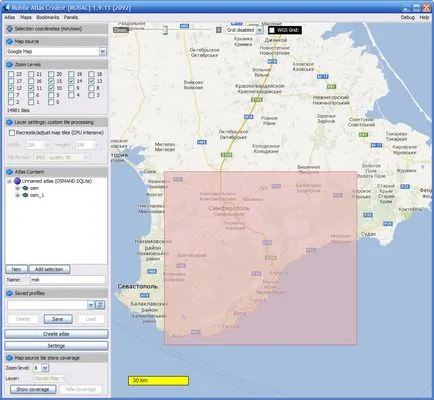434x400 pixels.
Task: Uncheck zoom level 14
Action: tap(71, 81)
